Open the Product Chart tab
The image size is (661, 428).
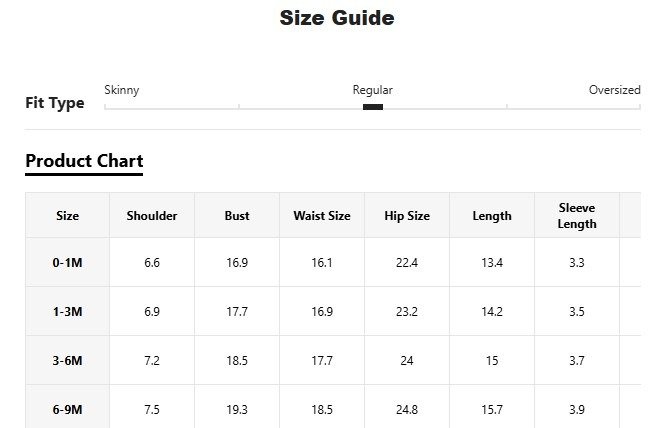(x=84, y=161)
